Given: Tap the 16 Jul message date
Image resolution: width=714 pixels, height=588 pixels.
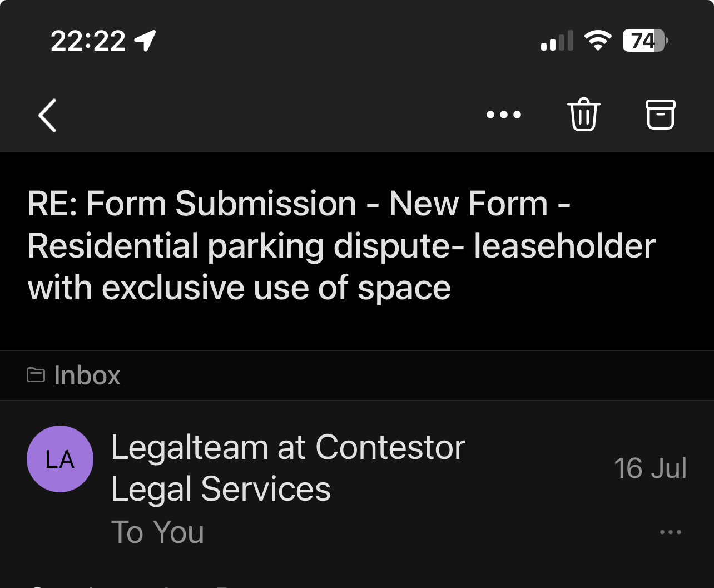Looking at the screenshot, I should pos(650,468).
